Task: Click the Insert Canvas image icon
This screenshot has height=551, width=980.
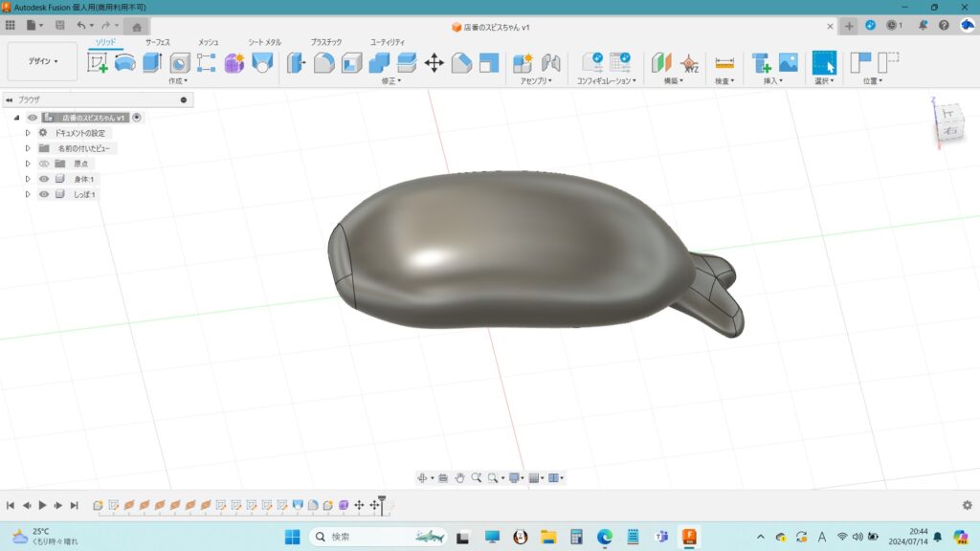Action: (788, 63)
